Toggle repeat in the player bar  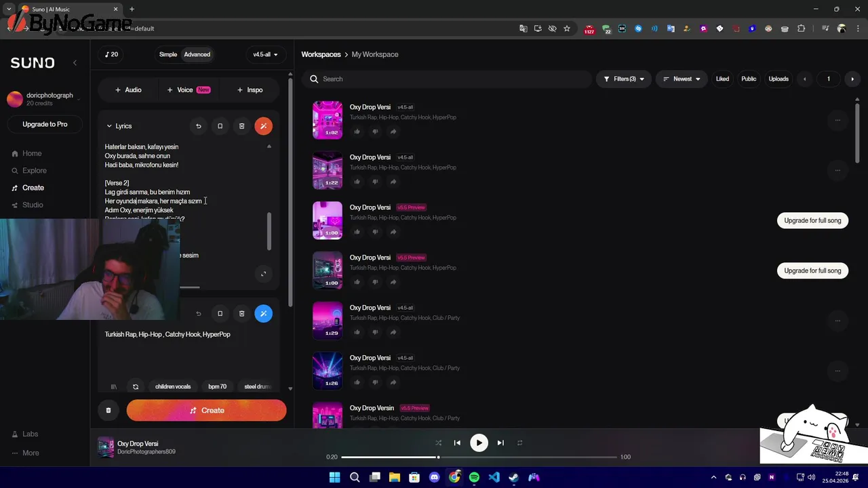(519, 443)
